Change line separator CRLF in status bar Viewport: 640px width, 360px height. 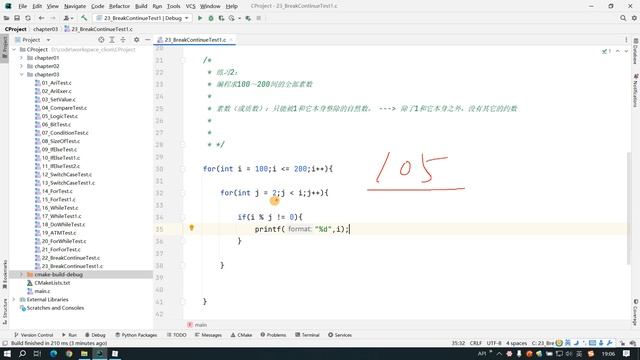(476, 343)
